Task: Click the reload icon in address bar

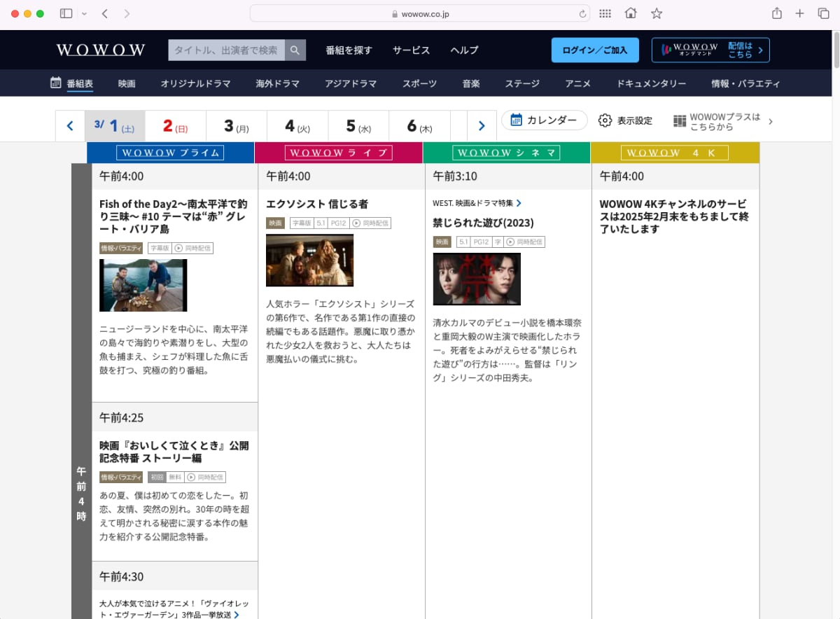Action: pos(582,12)
